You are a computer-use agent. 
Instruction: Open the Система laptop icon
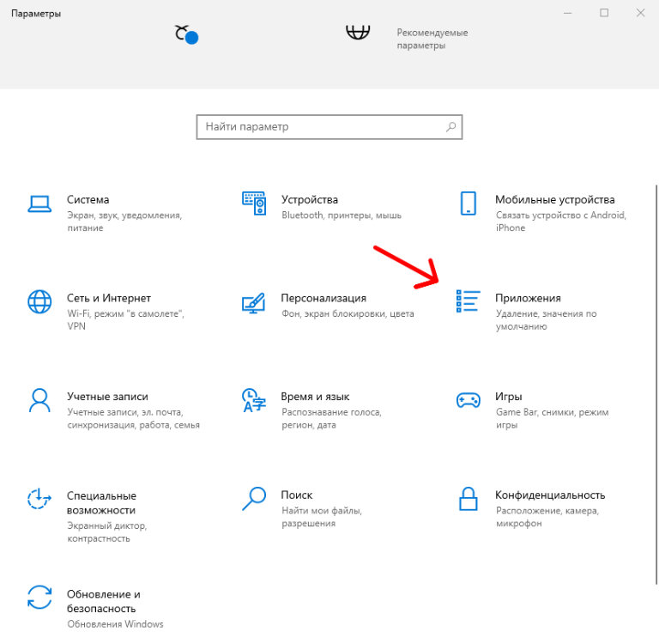pyautogui.click(x=39, y=204)
